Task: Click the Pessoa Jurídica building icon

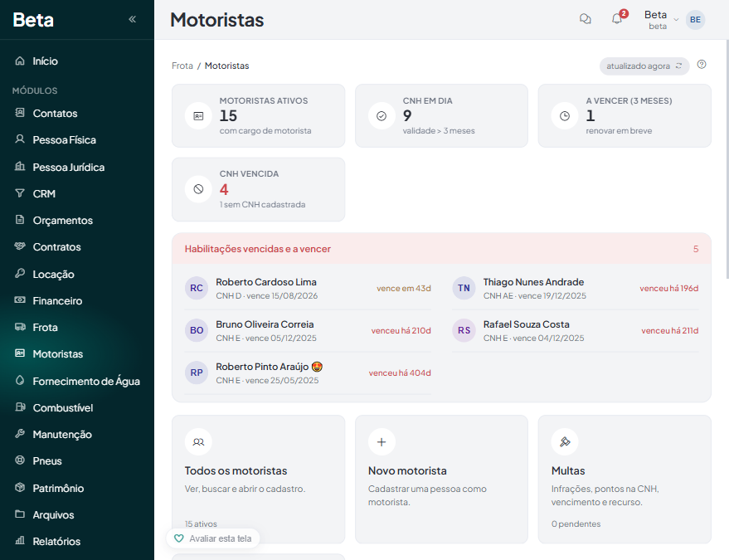Action: pos(20,166)
